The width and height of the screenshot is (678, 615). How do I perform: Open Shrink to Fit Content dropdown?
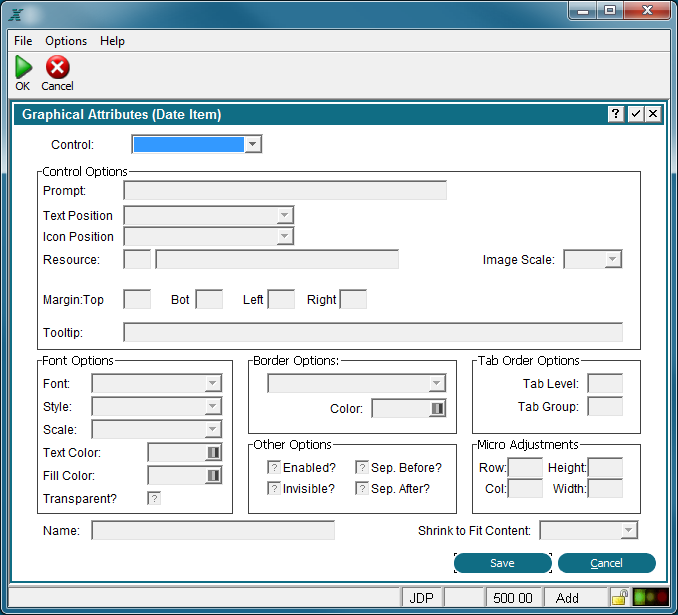628,530
